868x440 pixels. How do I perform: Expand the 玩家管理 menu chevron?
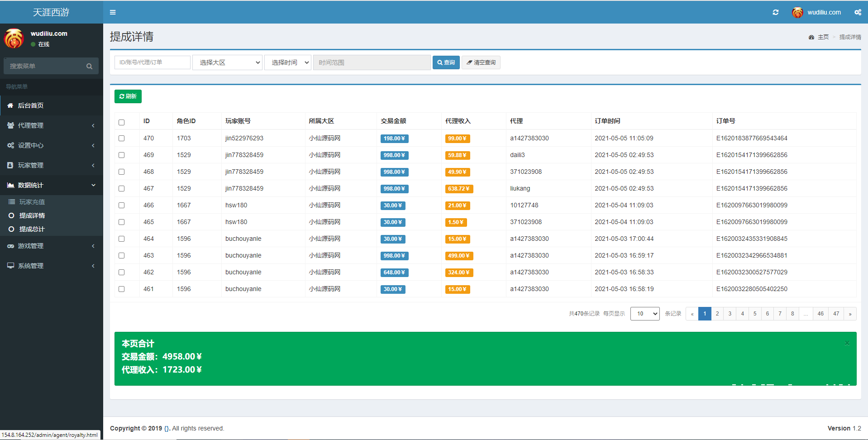coord(93,165)
